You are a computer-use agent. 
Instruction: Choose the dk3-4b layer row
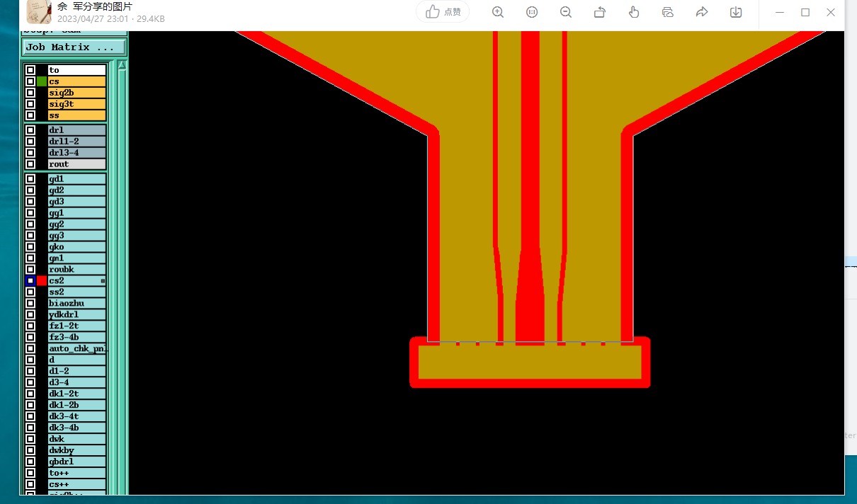click(77, 428)
